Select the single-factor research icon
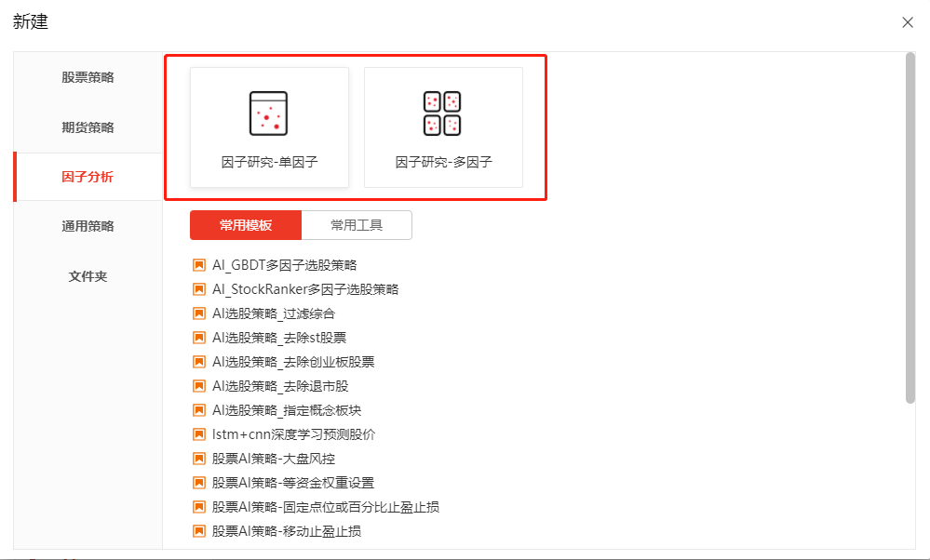The image size is (930, 560). [268, 113]
